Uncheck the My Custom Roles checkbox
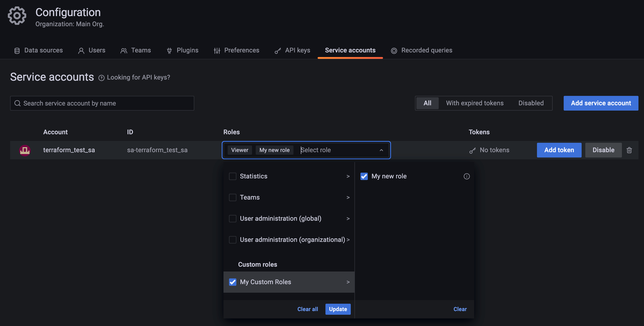The height and width of the screenshot is (326, 644). coord(232,282)
